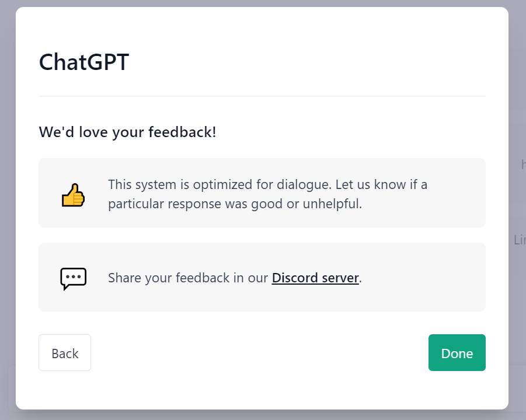526x420 pixels.
Task: Click the word "unhelpful" in the description
Action: (x=331, y=204)
